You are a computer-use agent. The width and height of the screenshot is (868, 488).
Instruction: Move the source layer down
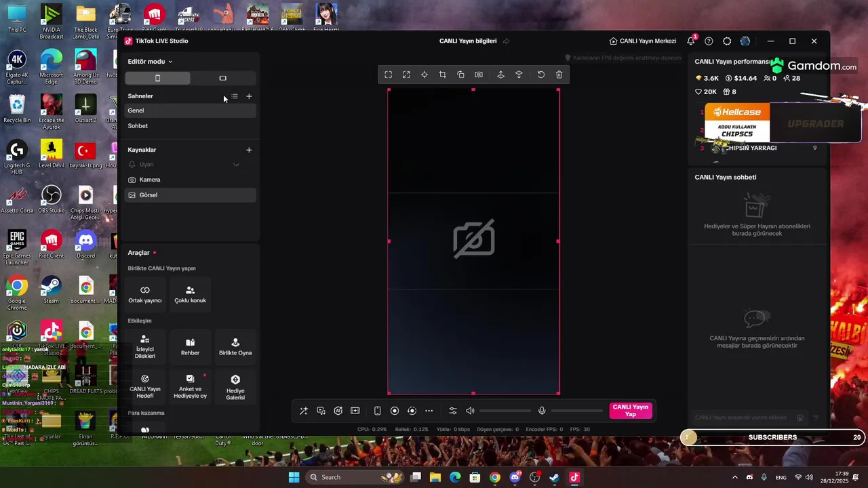coord(519,75)
